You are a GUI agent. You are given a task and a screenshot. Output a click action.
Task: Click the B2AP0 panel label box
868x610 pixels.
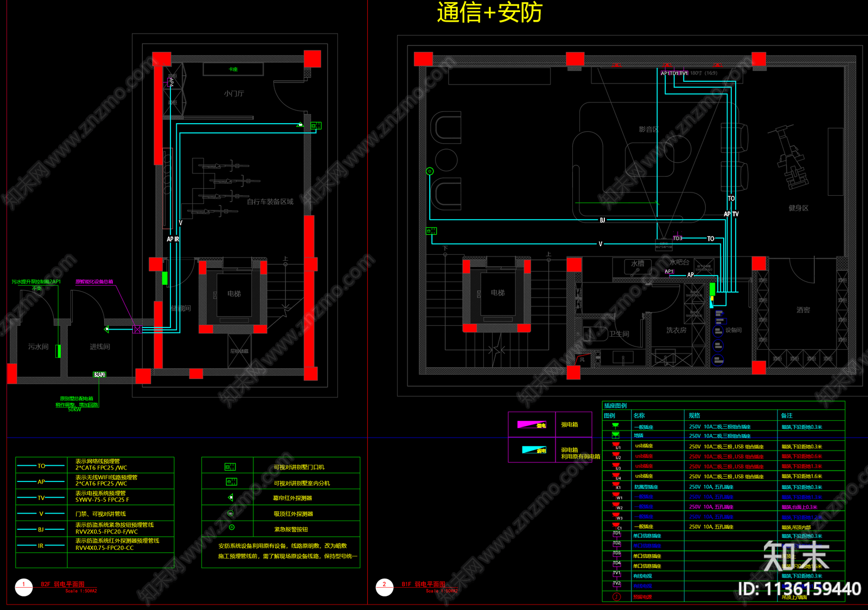coord(100,375)
